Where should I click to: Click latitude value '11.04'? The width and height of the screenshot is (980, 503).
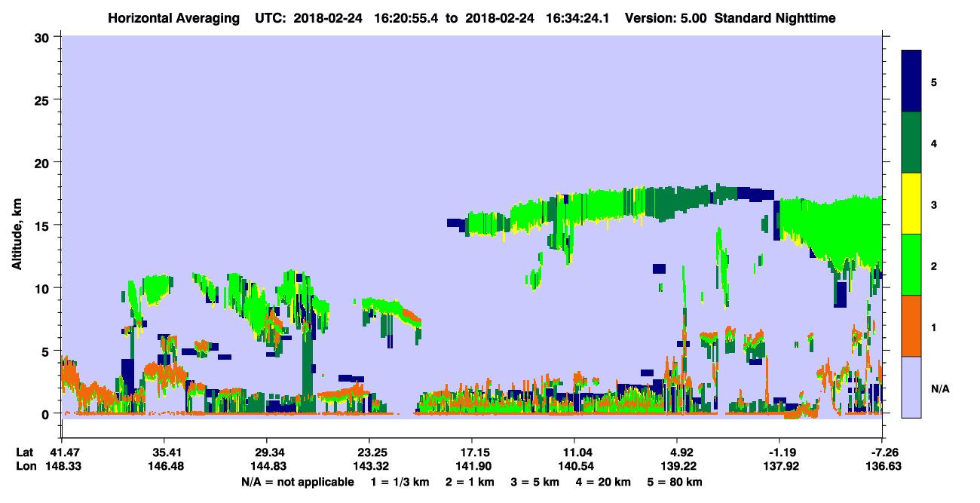click(574, 452)
